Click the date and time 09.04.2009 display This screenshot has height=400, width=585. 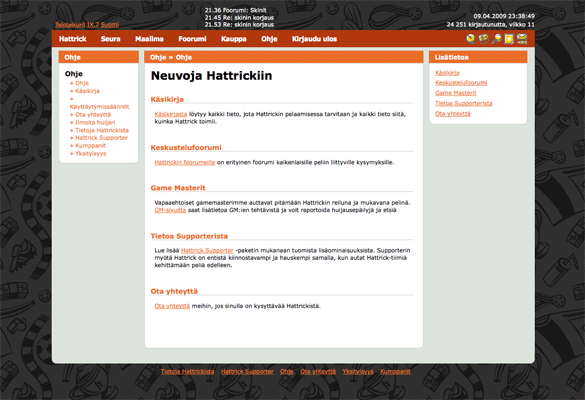tap(504, 16)
